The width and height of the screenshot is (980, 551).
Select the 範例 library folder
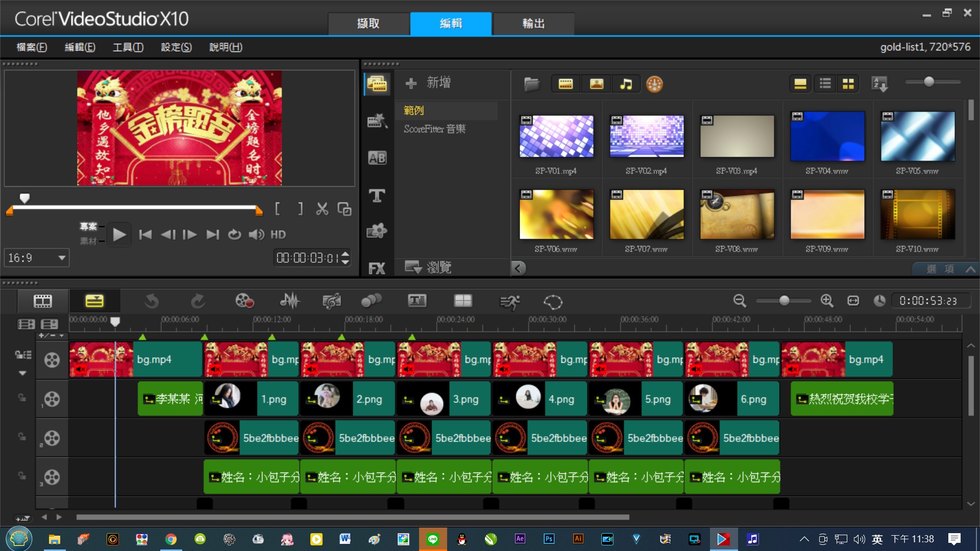pos(413,110)
